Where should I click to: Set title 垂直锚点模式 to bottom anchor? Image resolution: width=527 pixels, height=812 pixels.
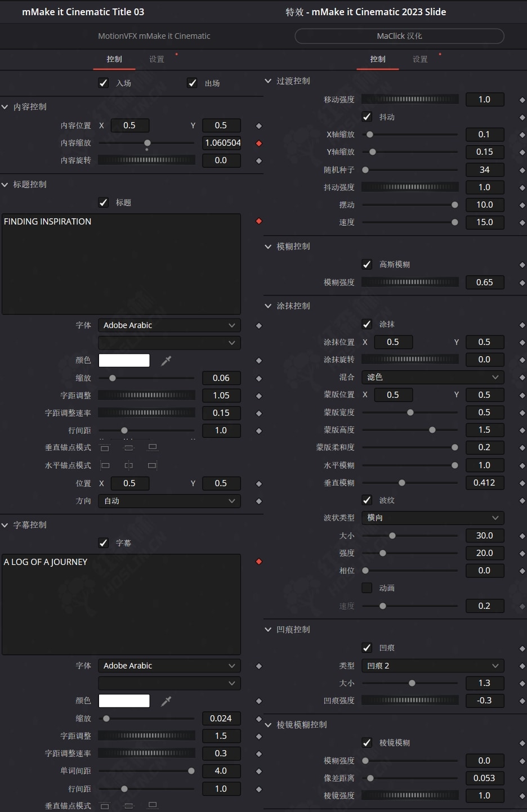point(153,448)
